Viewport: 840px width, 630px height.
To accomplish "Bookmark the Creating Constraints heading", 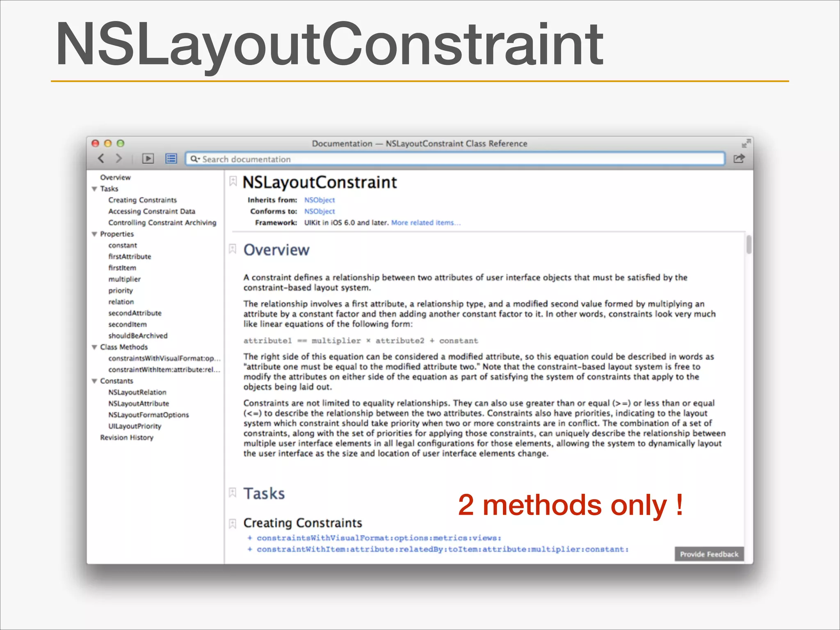I will [x=233, y=523].
